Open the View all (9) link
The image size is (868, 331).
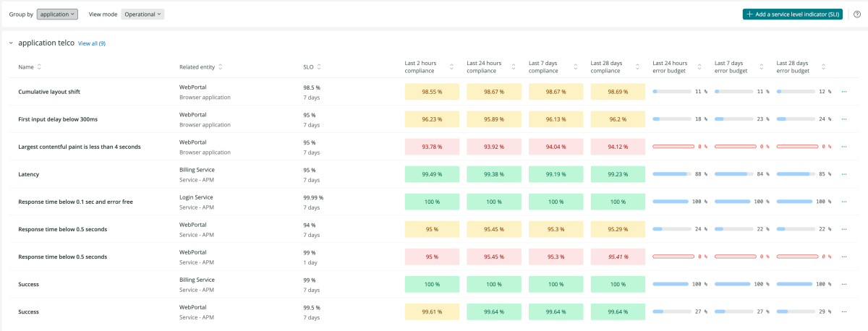point(92,43)
